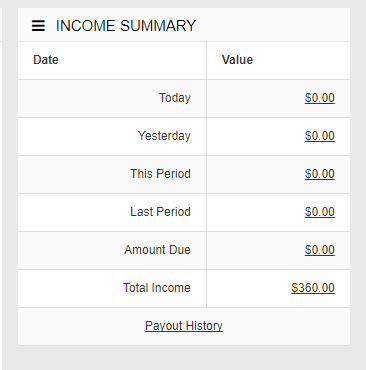Click the empty cell area beside Total Income value
The width and height of the screenshot is (366, 370).
pyautogui.click(x=248, y=288)
